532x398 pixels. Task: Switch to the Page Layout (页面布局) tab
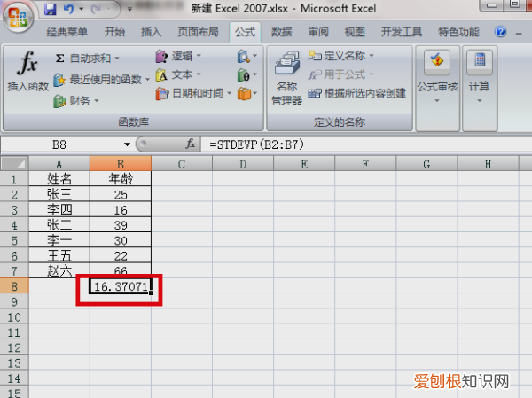pyautogui.click(x=199, y=33)
